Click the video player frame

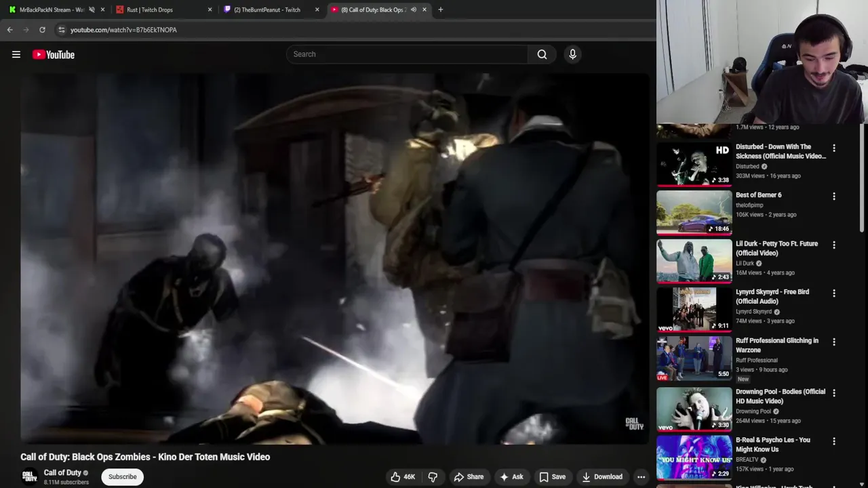pyautogui.click(x=335, y=259)
